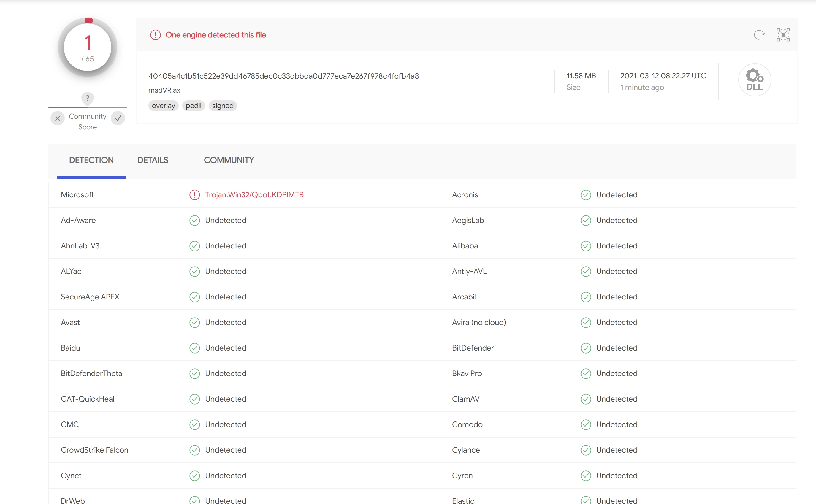Click the CrowdStrike Falcon engine name
The width and height of the screenshot is (816, 504).
[94, 450]
